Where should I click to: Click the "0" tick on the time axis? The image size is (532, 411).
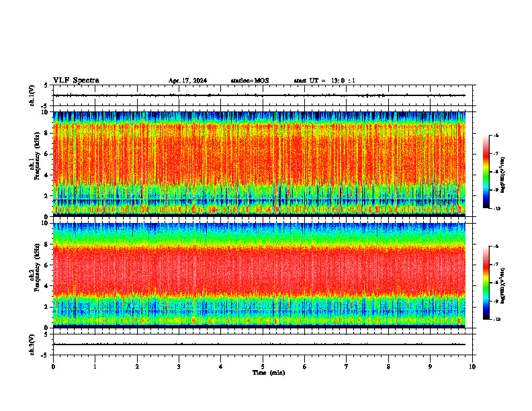tap(53, 367)
